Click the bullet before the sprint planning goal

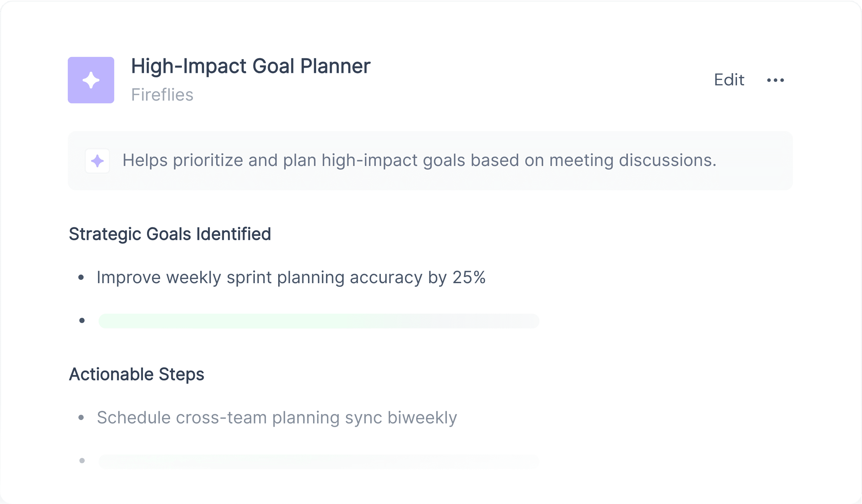coord(81,277)
